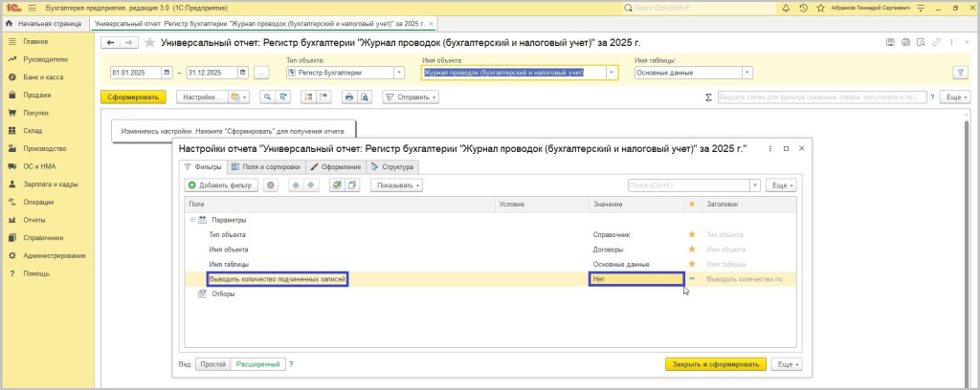Click the filter funnel icon on right

pyautogui.click(x=960, y=73)
